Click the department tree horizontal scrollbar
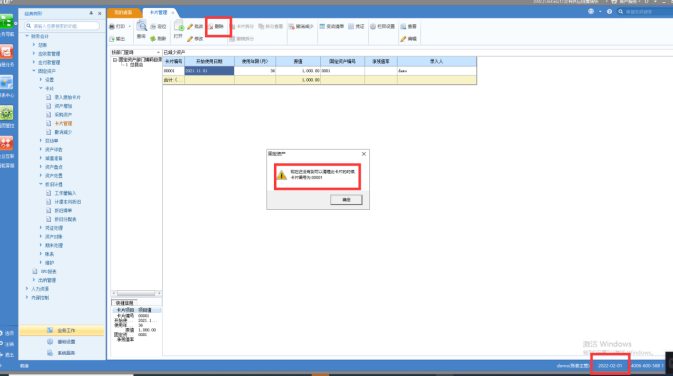 pyautogui.click(x=136, y=293)
